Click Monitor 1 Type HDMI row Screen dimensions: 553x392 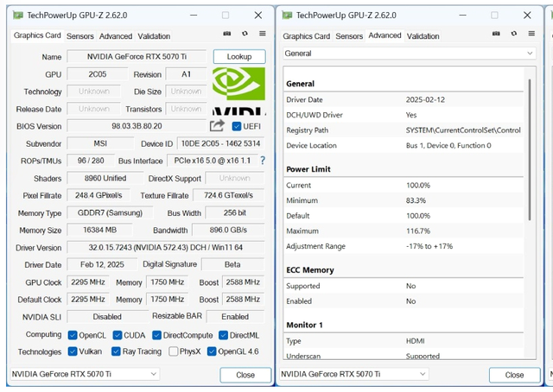pyautogui.click(x=404, y=341)
